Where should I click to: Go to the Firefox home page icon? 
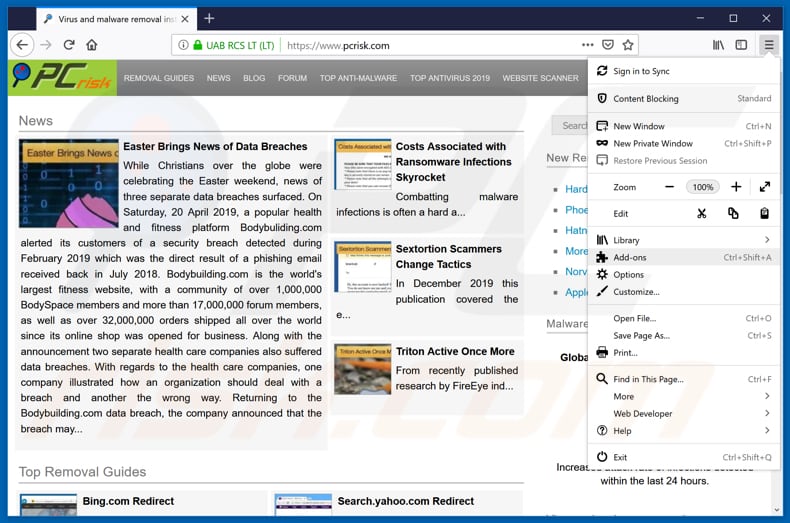tap(92, 45)
